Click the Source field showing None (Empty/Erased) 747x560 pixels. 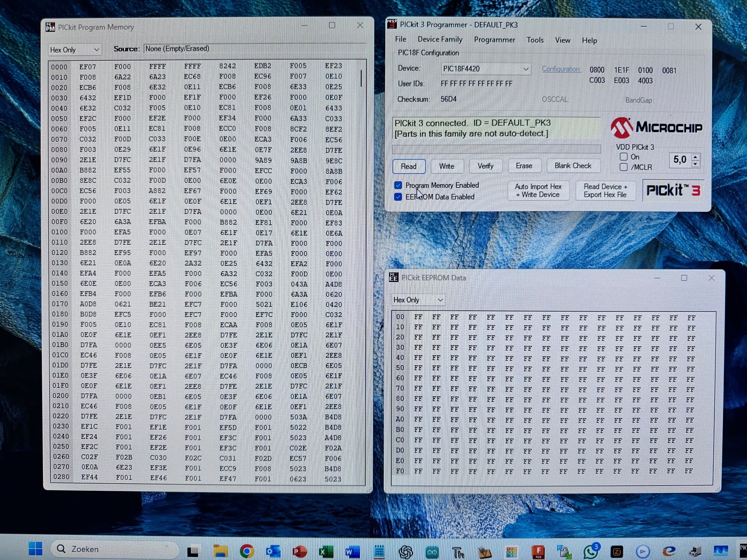click(x=255, y=49)
